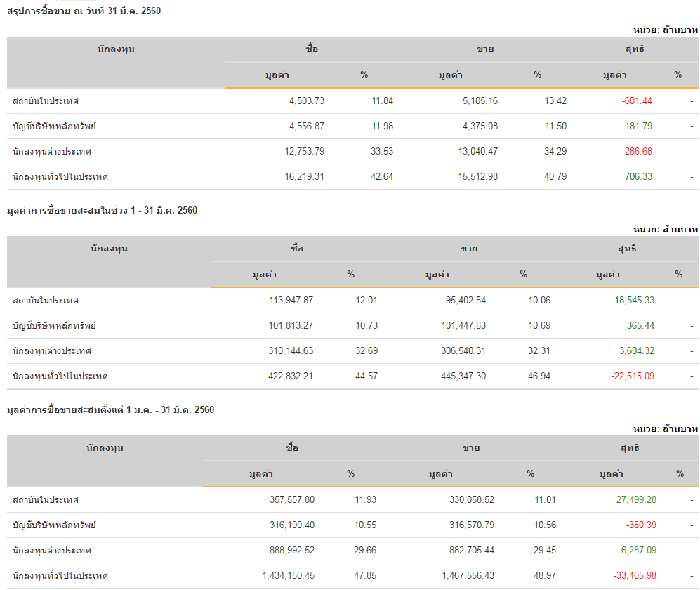Image resolution: width=700 pixels, height=590 pixels.
Task: Click the green net value 27,499.28
Action: [635, 499]
